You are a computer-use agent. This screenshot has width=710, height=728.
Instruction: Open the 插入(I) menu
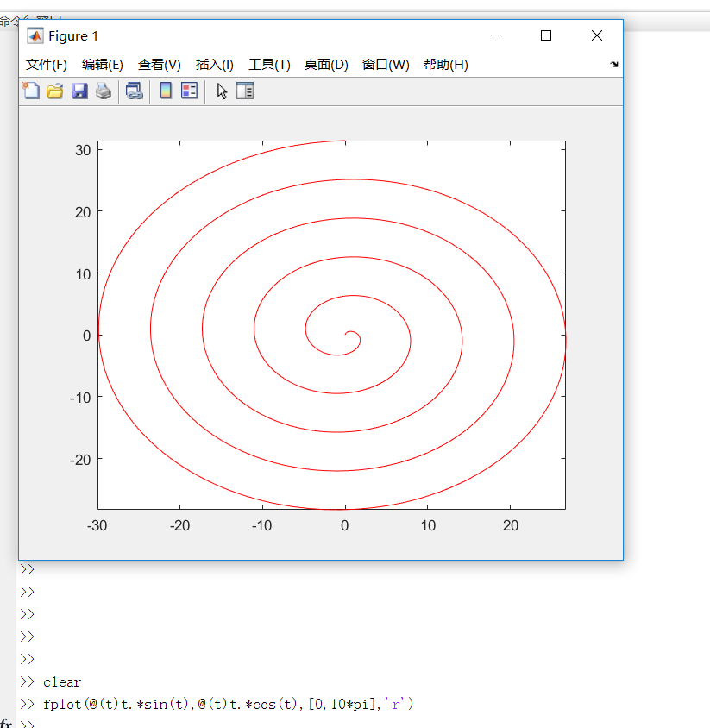214,64
